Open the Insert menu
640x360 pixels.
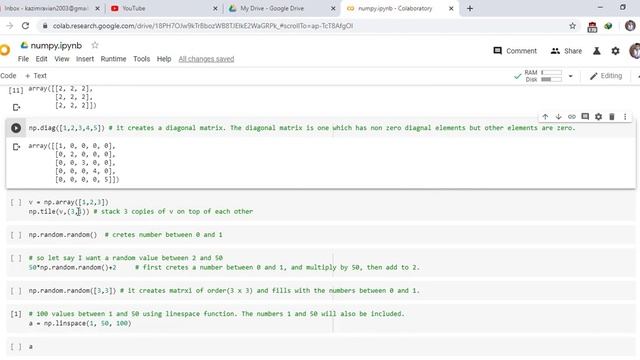[85, 59]
